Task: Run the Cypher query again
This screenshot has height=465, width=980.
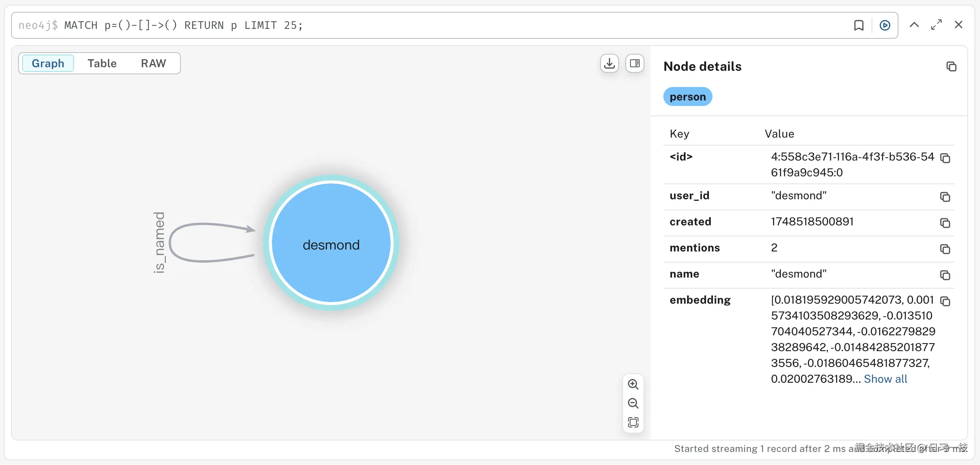Action: [x=884, y=25]
